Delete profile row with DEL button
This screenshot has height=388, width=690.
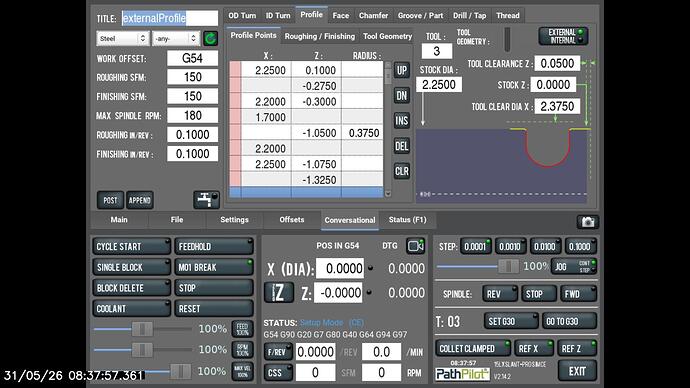point(401,146)
